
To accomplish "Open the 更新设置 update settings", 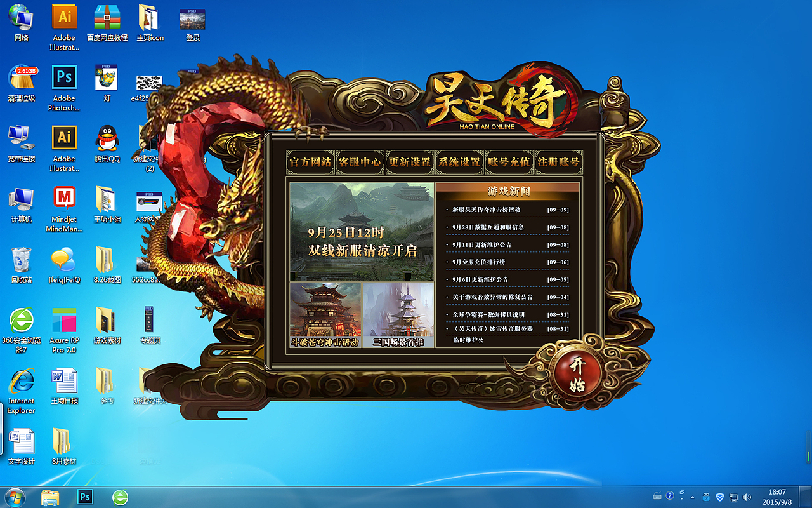I will pyautogui.click(x=409, y=162).
